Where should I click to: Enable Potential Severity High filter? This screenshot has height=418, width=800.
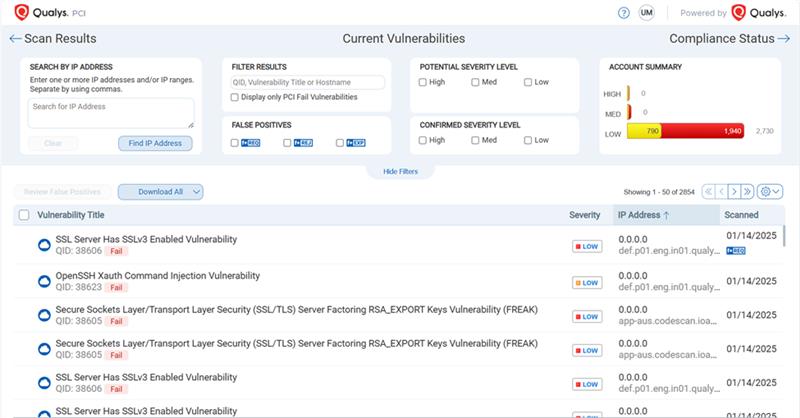pos(422,82)
